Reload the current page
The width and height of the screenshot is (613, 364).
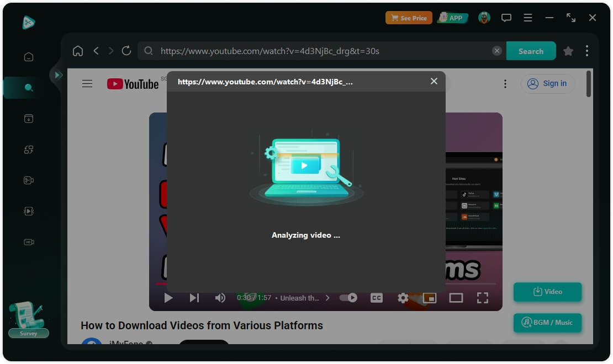[x=126, y=51]
